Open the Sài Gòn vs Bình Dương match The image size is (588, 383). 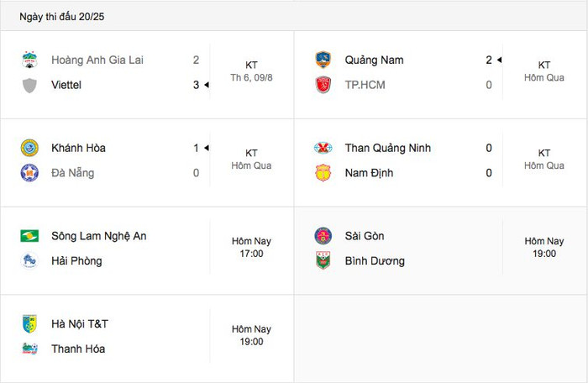[x=441, y=250]
